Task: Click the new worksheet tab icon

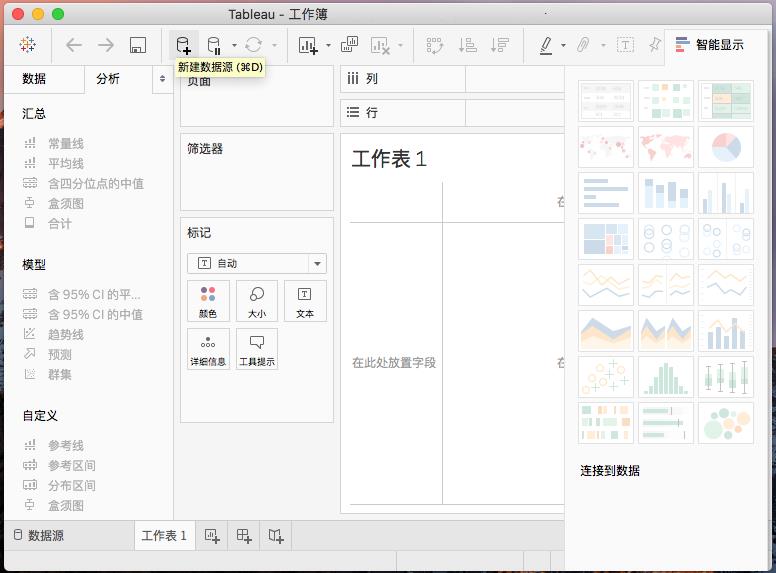Action: (212, 536)
